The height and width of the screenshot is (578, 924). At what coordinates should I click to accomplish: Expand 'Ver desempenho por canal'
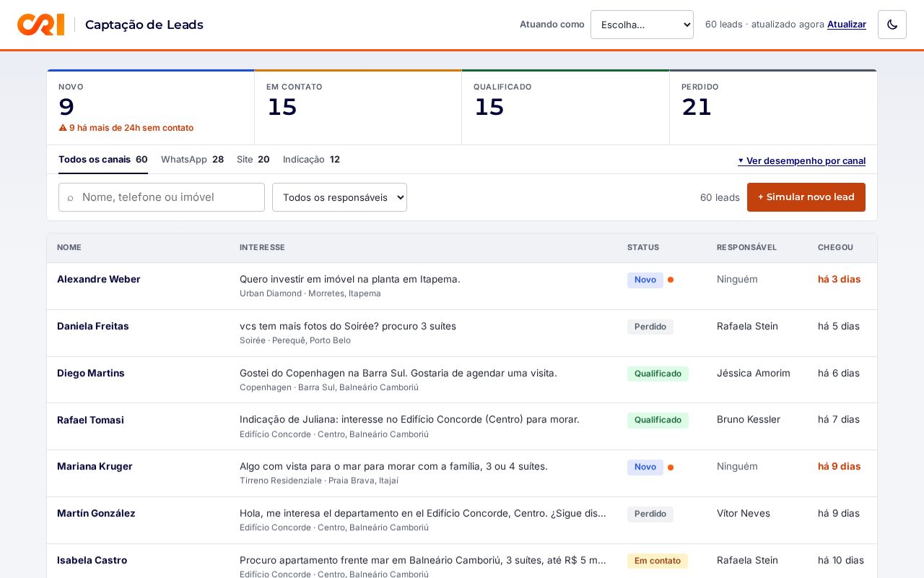click(x=801, y=161)
